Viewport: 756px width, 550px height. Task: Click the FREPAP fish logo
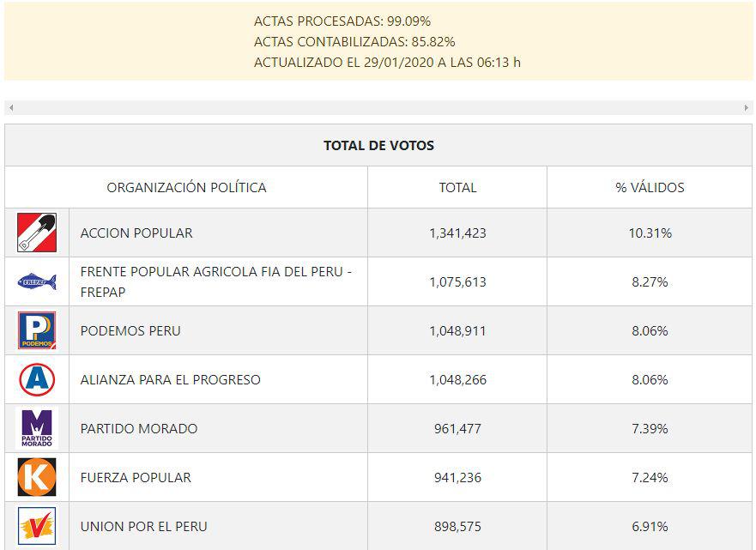[x=37, y=281]
